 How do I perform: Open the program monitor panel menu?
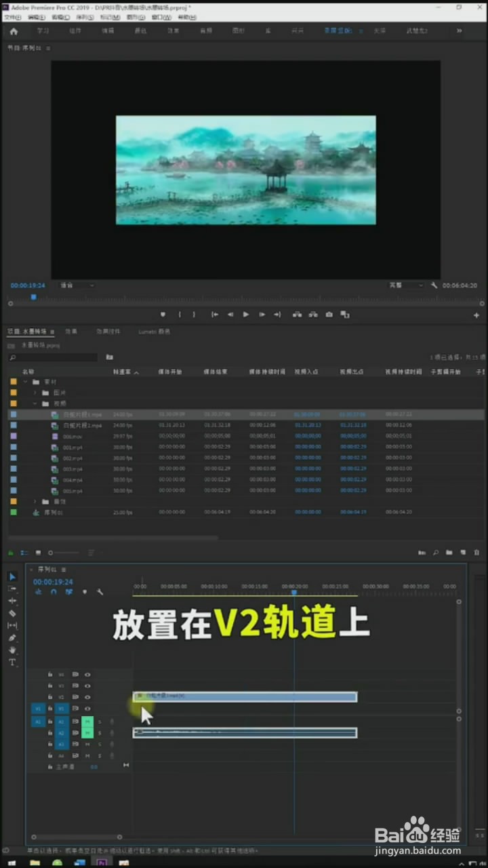click(48, 49)
